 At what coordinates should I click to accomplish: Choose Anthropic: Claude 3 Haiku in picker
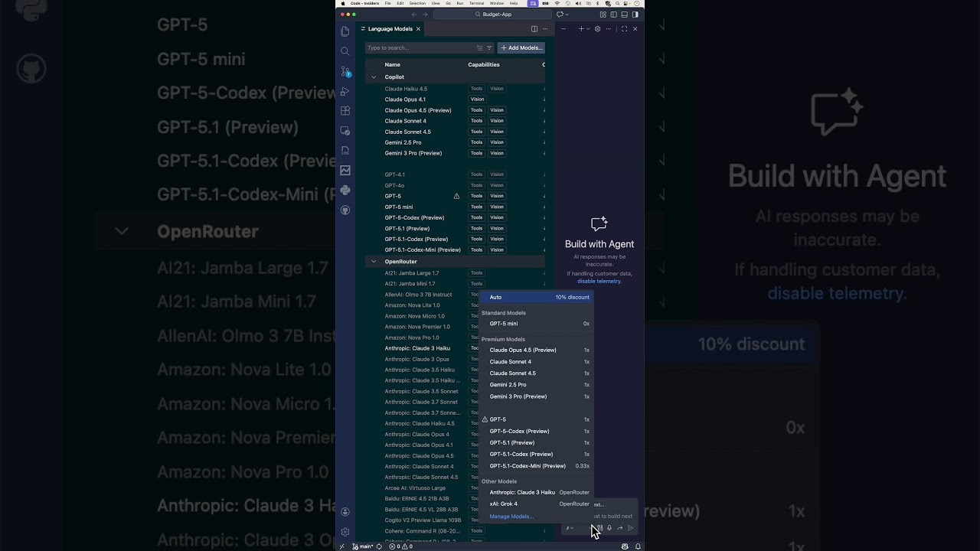click(537, 493)
